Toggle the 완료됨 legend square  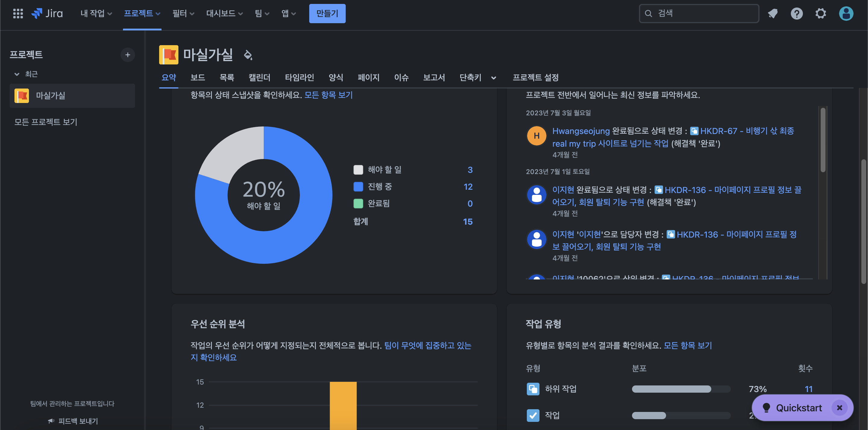[x=358, y=203]
